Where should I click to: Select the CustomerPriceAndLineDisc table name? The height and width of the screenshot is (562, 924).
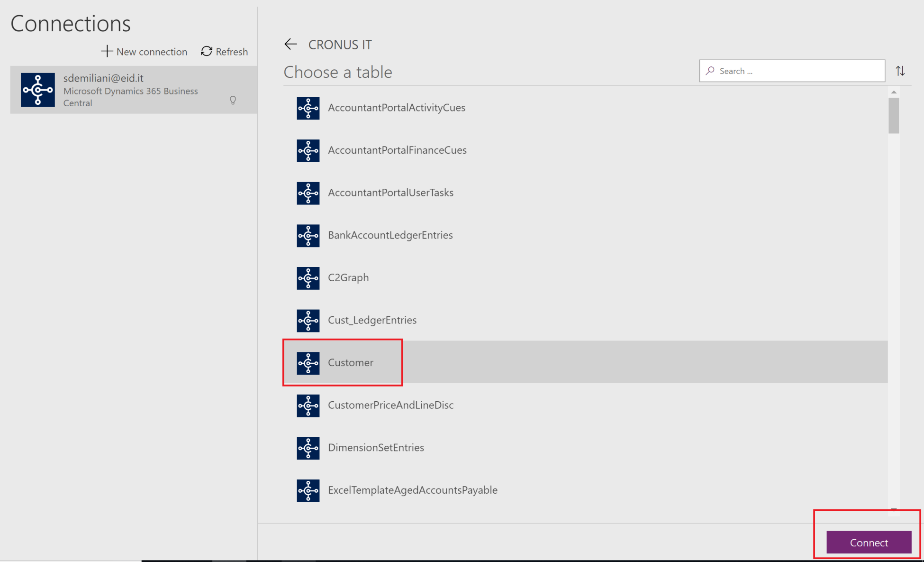(x=390, y=405)
